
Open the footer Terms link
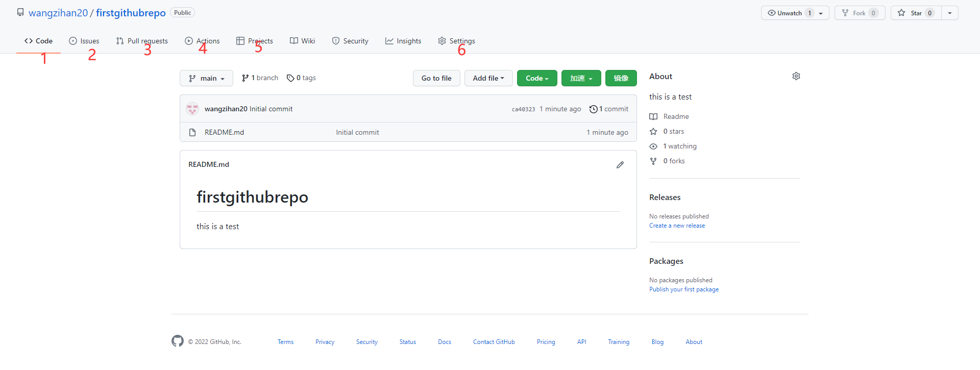point(285,342)
